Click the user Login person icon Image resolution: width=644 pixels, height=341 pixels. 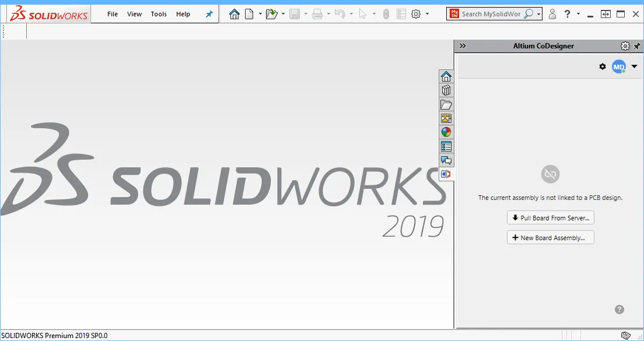(552, 15)
